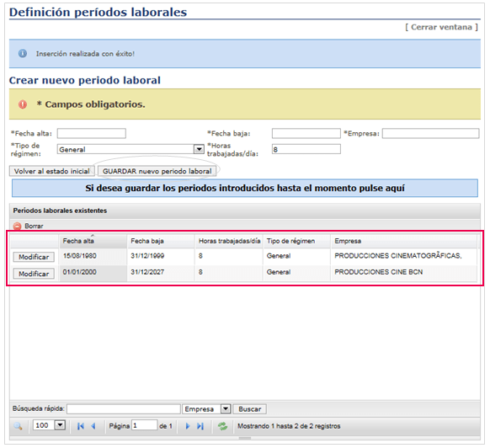
Task: Click the red Borrar delete icon
Action: [18, 226]
